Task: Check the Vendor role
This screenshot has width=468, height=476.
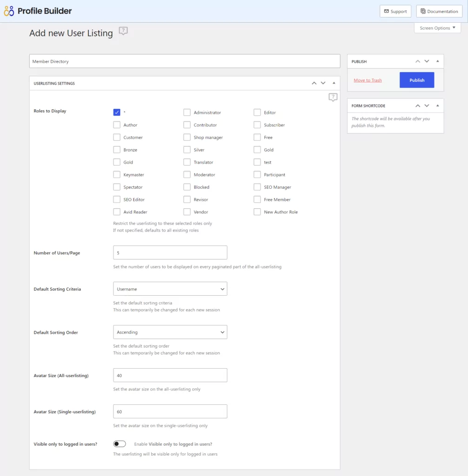Action: [187, 212]
